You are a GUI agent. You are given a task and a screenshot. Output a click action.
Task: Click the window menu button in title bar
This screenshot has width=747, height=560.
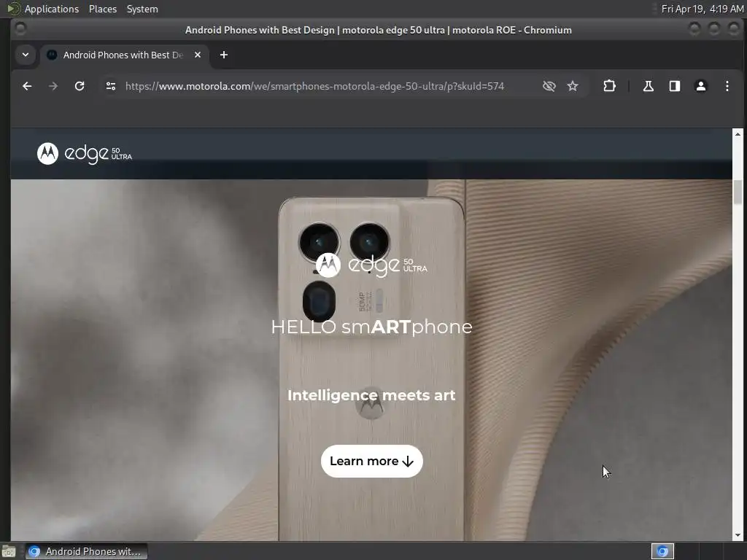(x=20, y=28)
